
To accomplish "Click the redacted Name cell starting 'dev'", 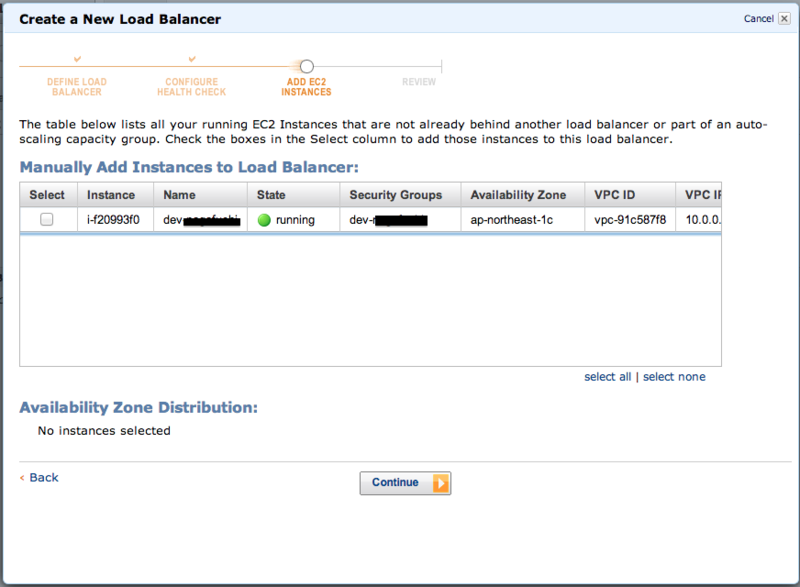I will click(201, 220).
